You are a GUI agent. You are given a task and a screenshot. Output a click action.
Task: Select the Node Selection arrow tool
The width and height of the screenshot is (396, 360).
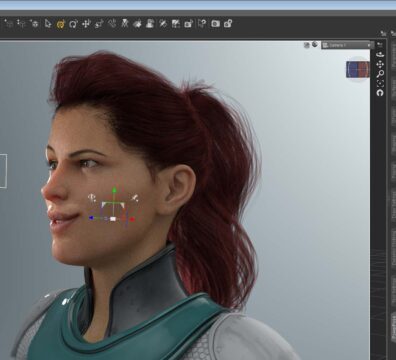point(48,24)
